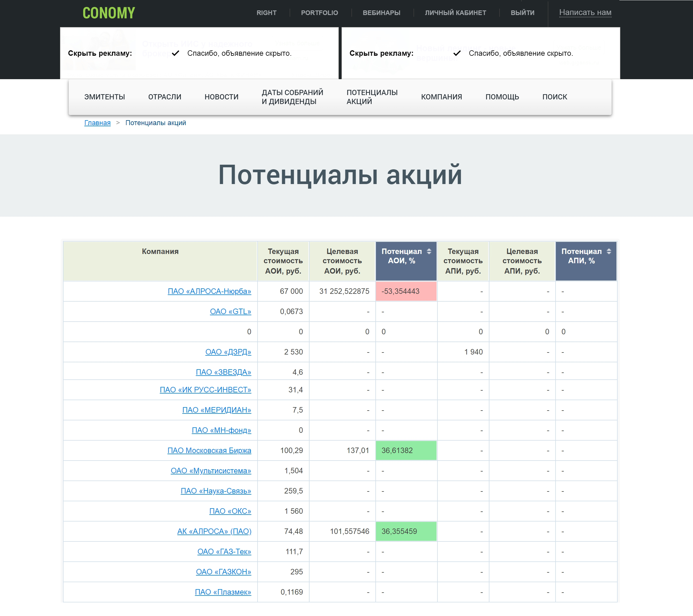Open ПАО «АЛРОСА-Нюрба» company link

[210, 291]
